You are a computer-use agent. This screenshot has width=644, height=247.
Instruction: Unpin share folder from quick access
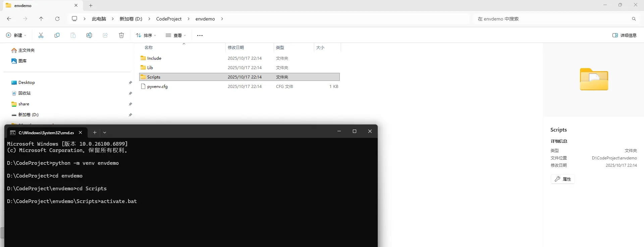[130, 104]
